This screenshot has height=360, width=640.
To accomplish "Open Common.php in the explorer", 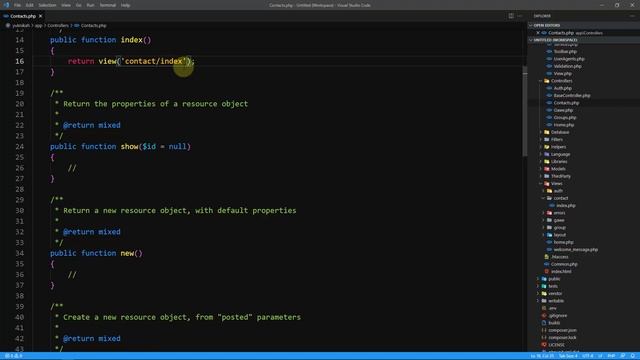I will [x=564, y=264].
